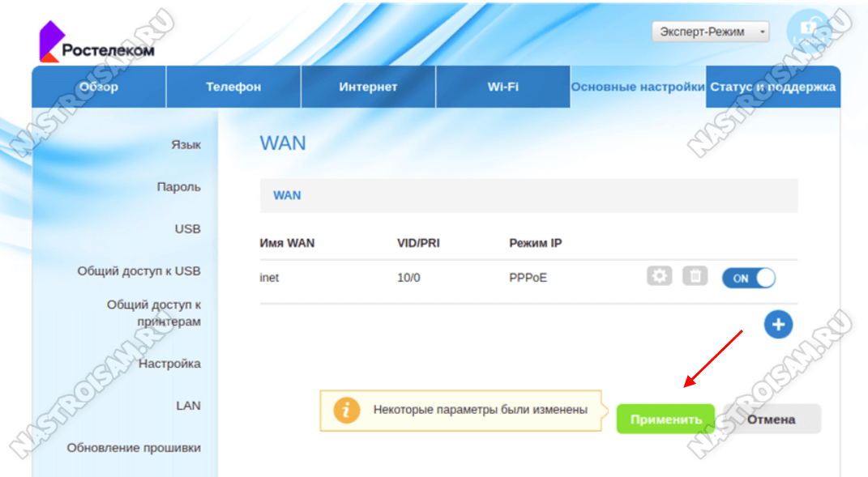Viewport: 868px width, 477px height.
Task: Delete the inet WAN entry via trash icon
Action: click(695, 277)
